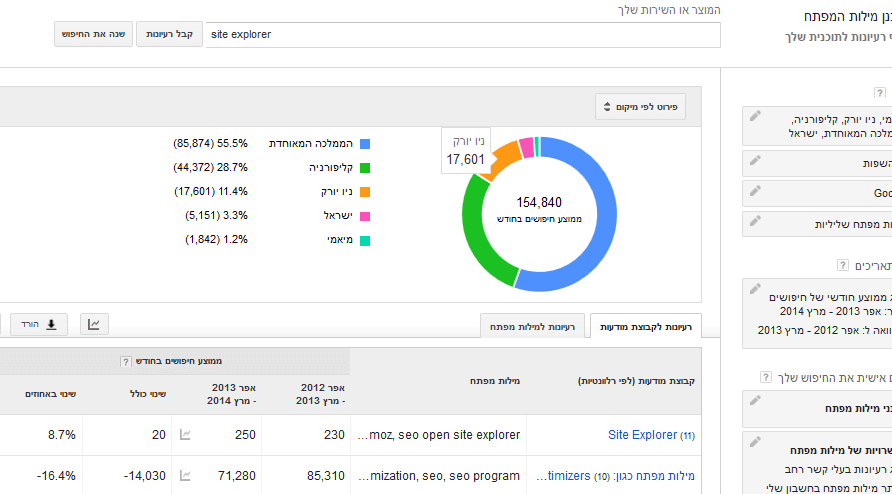Open the Site Explorer ad group link
892x494 pixels.
pos(642,435)
